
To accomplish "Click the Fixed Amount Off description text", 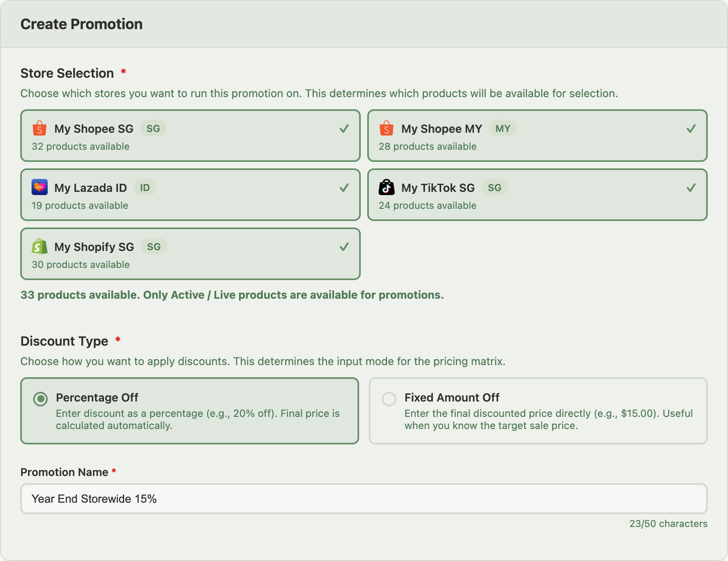I will tap(549, 419).
